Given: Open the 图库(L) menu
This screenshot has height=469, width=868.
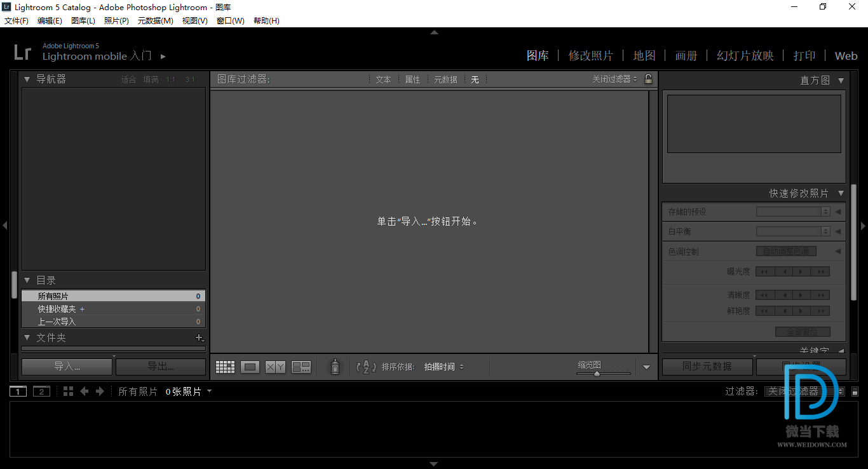Looking at the screenshot, I should [x=83, y=21].
